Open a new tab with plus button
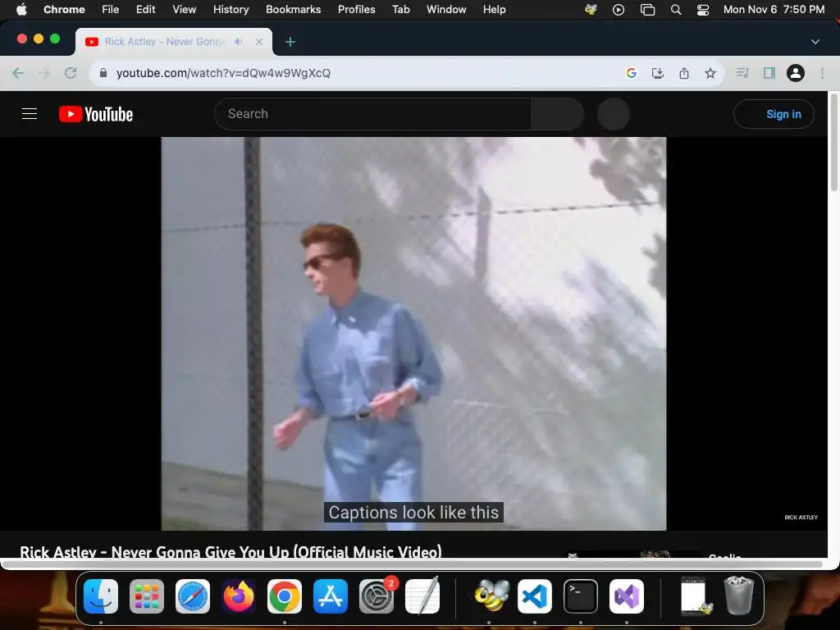 tap(290, 42)
